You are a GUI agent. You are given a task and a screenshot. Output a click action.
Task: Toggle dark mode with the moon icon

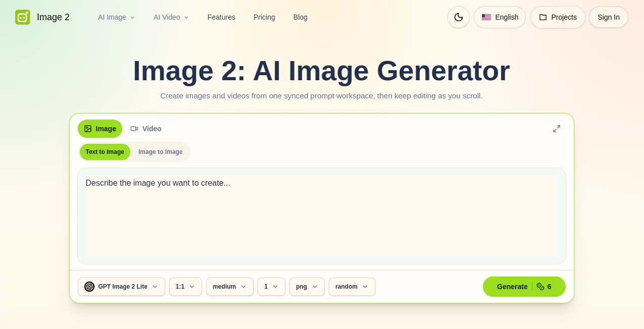click(459, 17)
